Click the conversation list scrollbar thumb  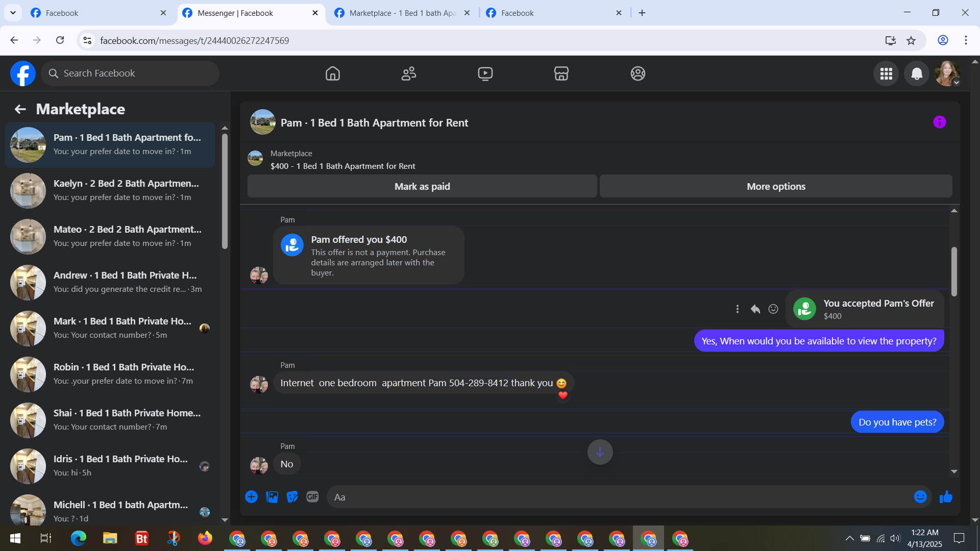(225, 191)
